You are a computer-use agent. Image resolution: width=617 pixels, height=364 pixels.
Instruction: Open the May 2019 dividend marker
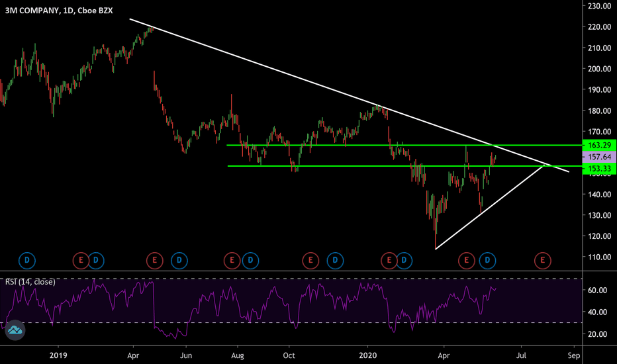[179, 260]
